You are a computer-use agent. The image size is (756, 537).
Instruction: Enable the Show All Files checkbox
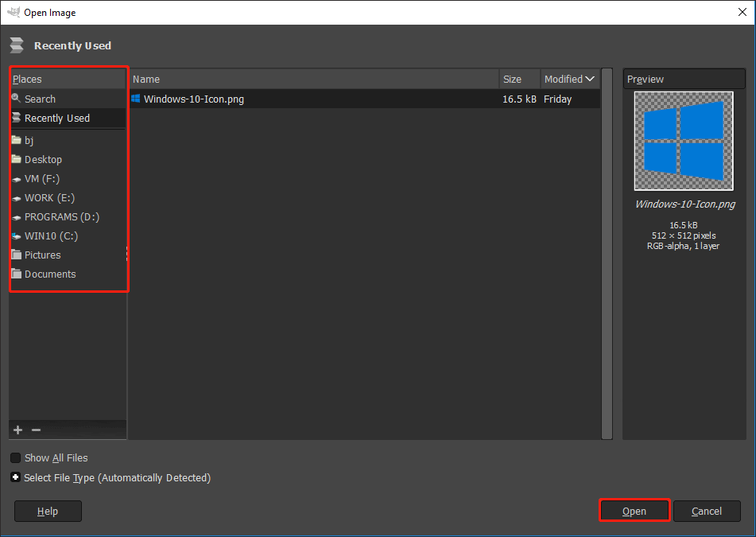coord(15,458)
